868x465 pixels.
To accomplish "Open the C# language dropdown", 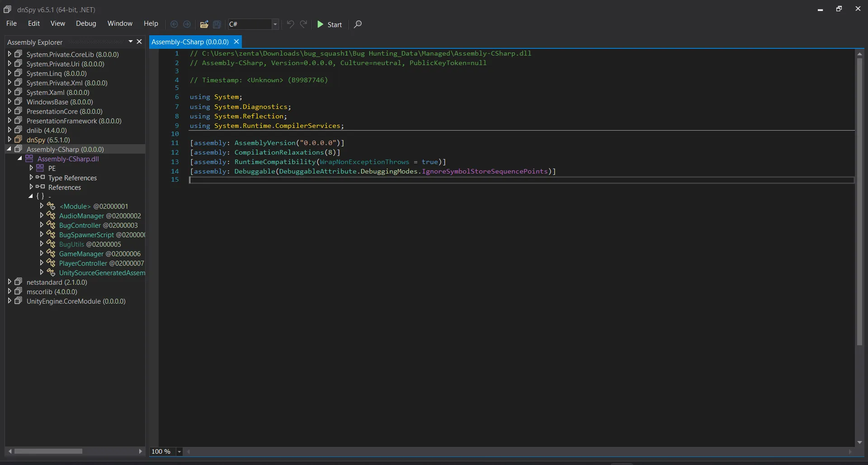I will tap(275, 24).
